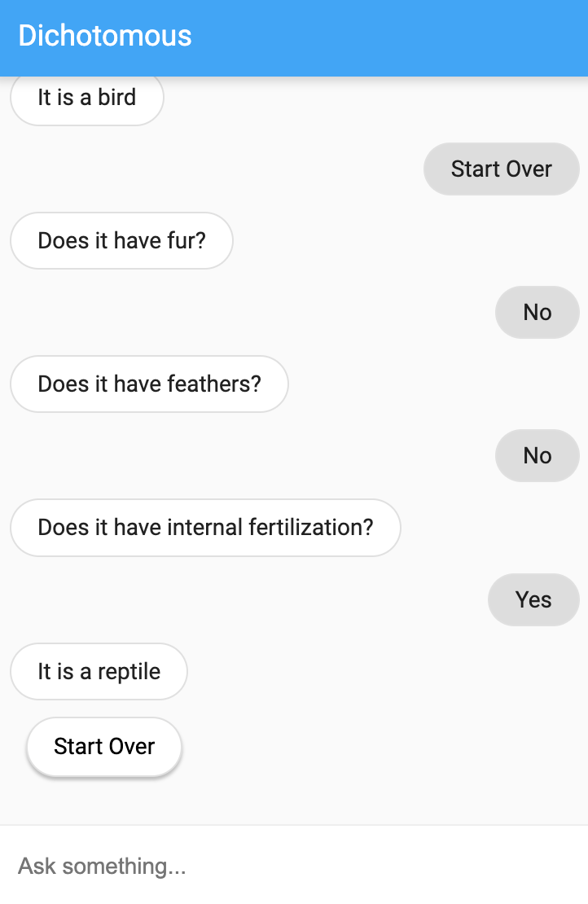Click the word "feathers?" in the question
The image size is (588, 904).
(214, 384)
